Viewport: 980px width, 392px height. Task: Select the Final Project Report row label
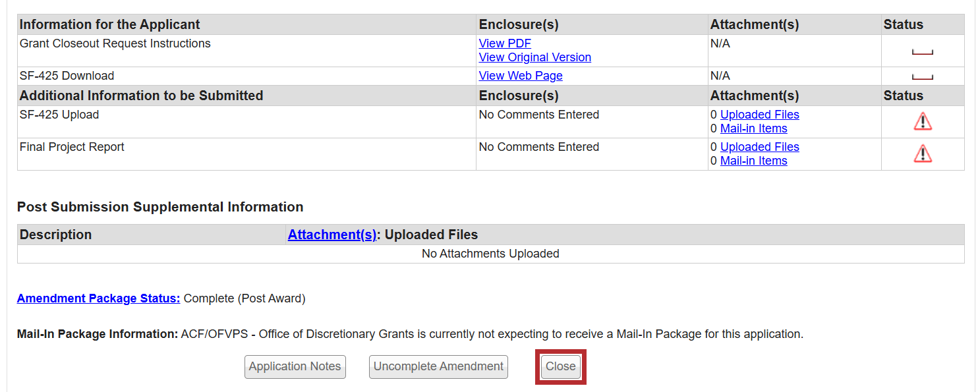click(72, 147)
